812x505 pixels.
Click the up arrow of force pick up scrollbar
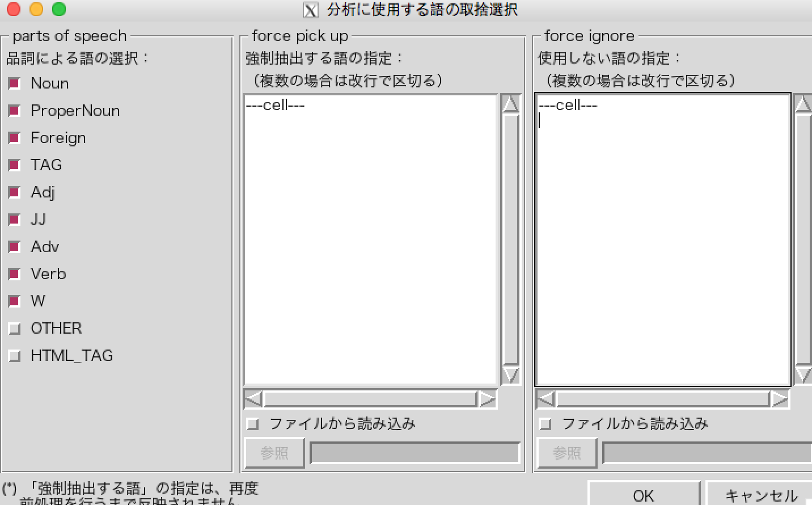tap(510, 104)
